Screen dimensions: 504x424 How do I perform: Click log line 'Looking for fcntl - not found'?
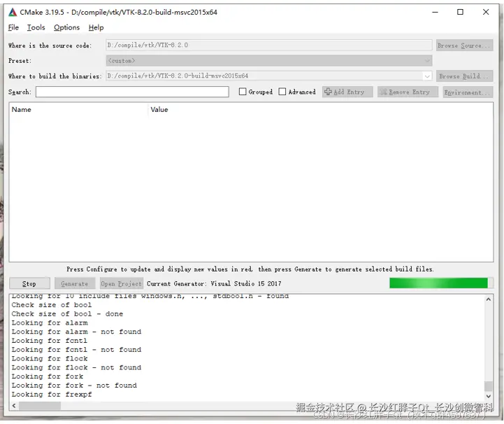tap(76, 350)
